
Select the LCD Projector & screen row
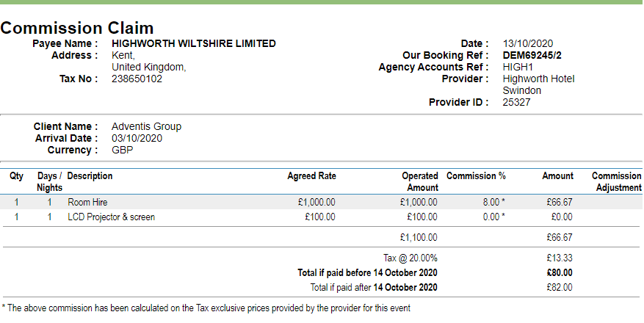322,217
